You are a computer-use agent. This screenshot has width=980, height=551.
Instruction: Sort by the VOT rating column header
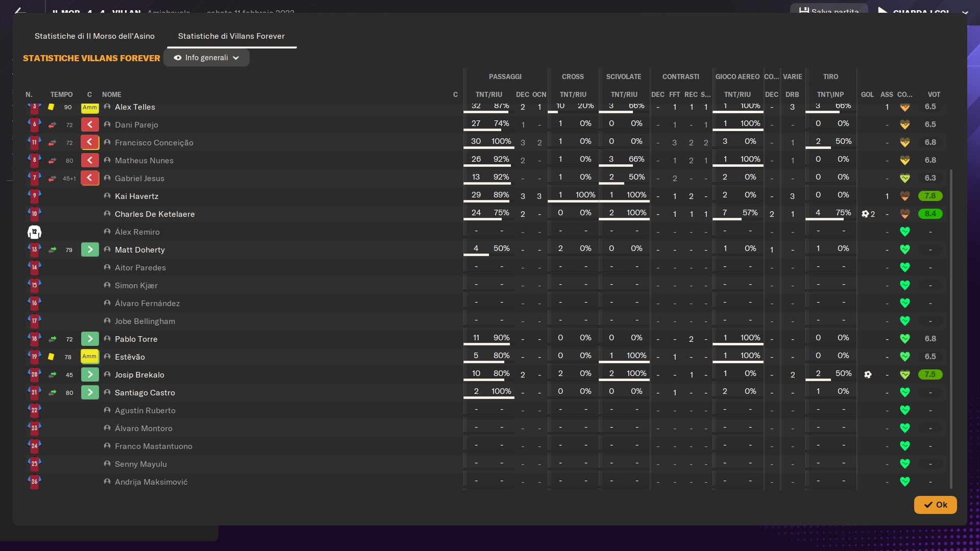934,94
